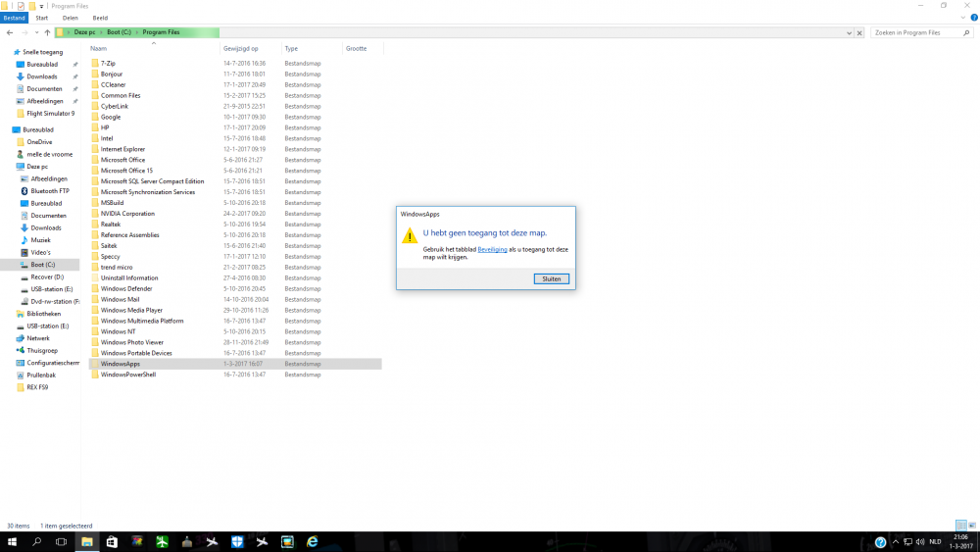
Task: Open the blue help icon in system tray
Action: (x=880, y=542)
